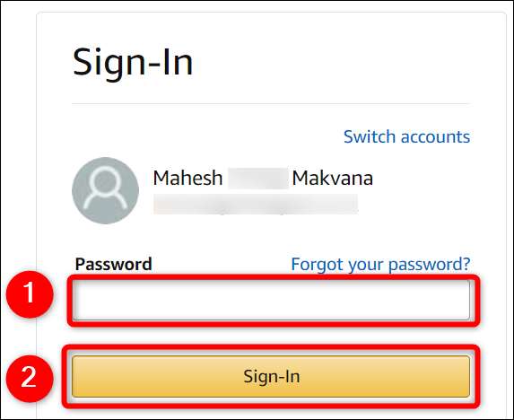Click the blurred email address below name
The image size is (514, 420).
click(256, 204)
